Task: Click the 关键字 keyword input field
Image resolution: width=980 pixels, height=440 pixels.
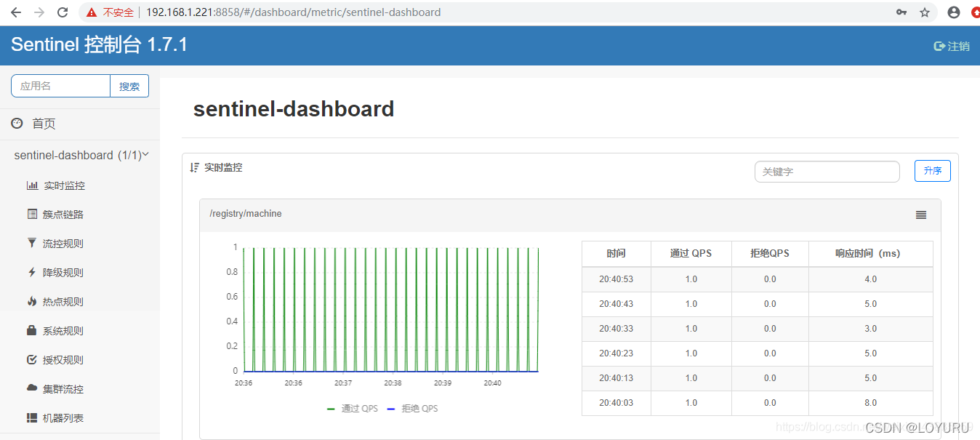Action: [x=827, y=171]
